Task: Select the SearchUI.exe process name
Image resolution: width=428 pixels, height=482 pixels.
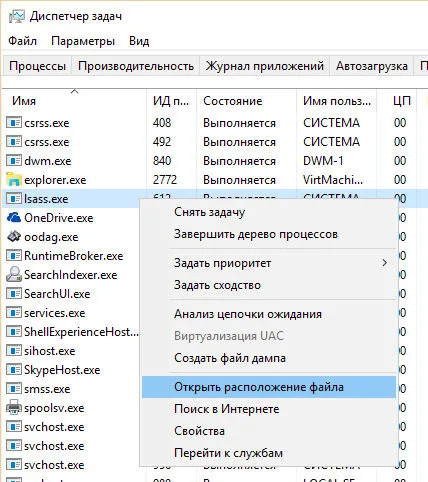Action: pos(57,294)
